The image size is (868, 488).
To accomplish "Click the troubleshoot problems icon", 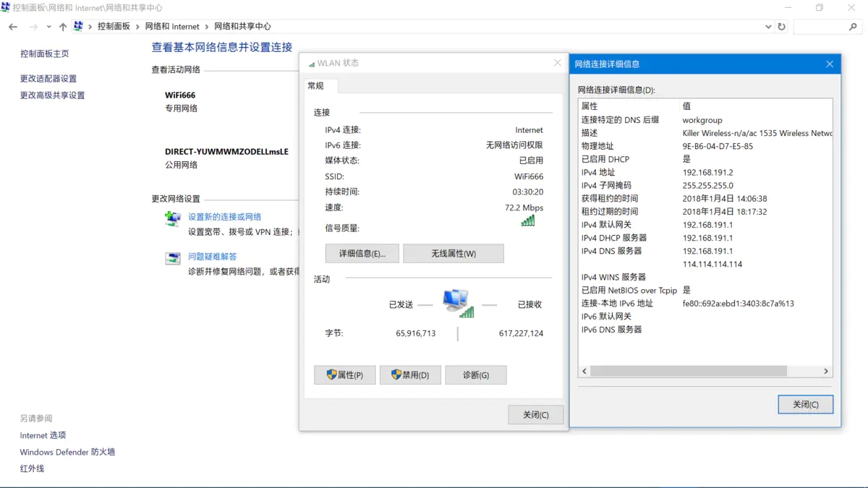I will click(173, 258).
